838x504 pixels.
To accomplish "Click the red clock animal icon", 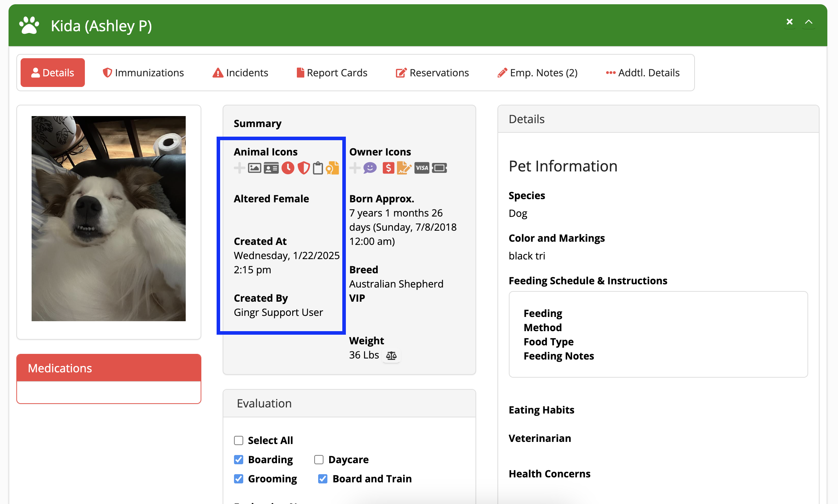I will point(288,168).
